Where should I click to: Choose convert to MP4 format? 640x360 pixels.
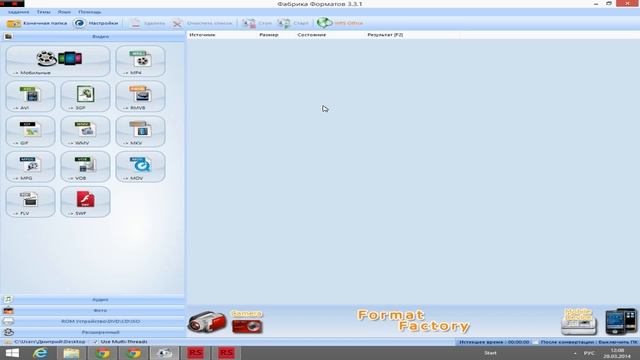click(140, 61)
